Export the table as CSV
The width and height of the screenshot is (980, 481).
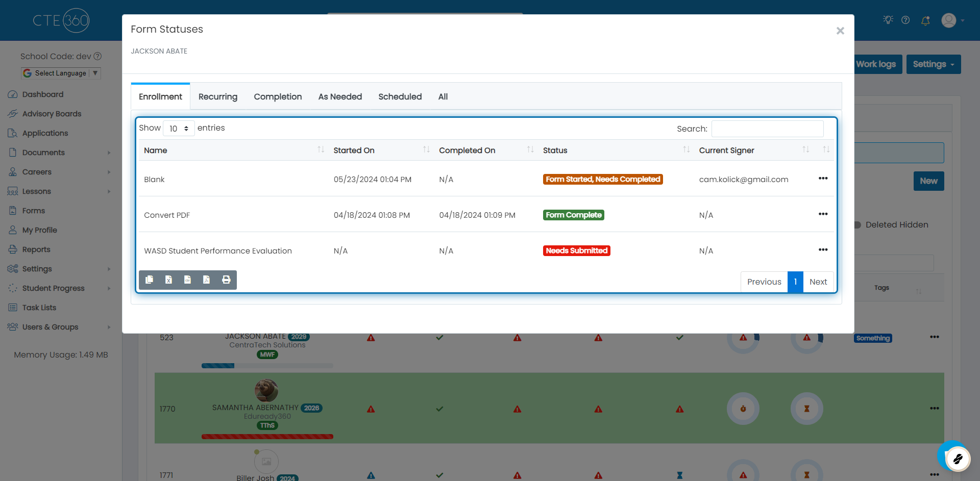pos(187,280)
